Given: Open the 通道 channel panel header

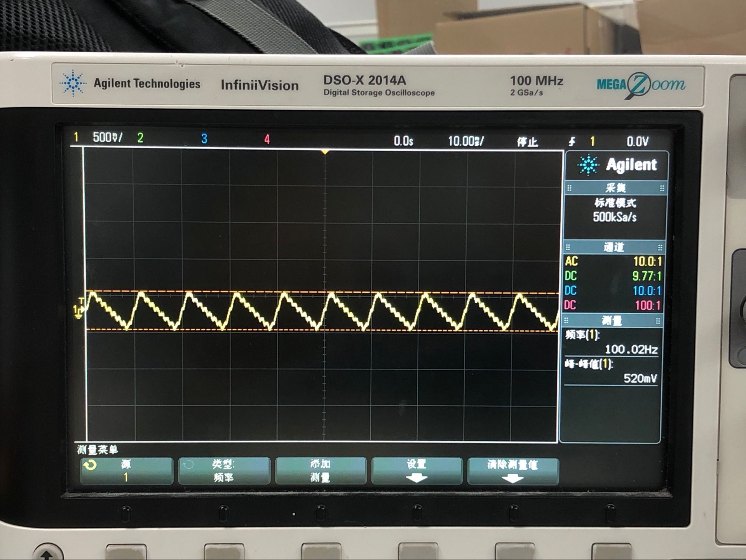Looking at the screenshot, I should click(x=614, y=247).
